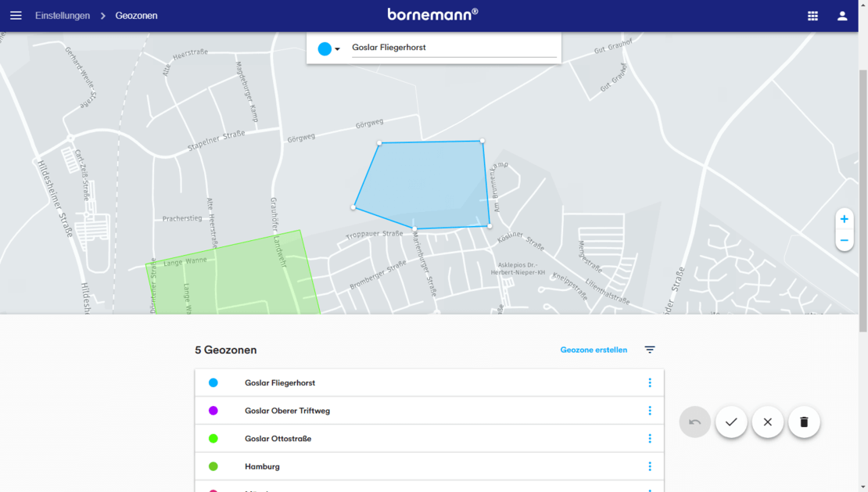The image size is (868, 492).
Task: Click the page vertical scrollbar
Action: (863, 199)
